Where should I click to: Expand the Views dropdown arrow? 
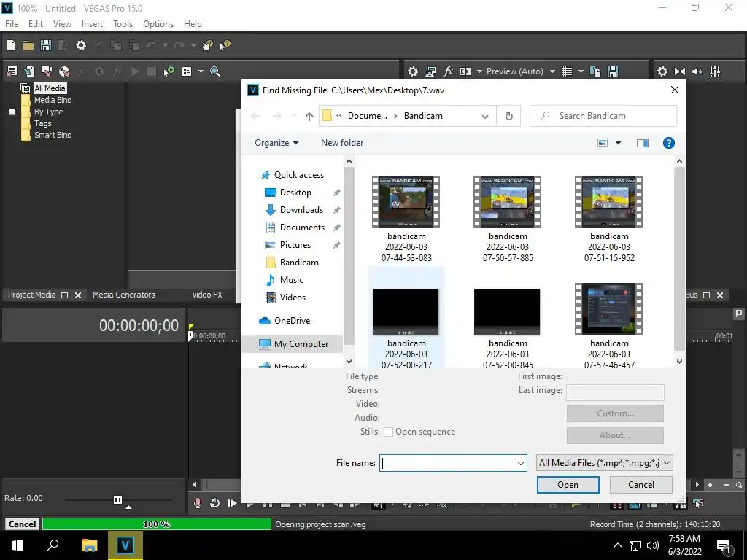pos(201,71)
